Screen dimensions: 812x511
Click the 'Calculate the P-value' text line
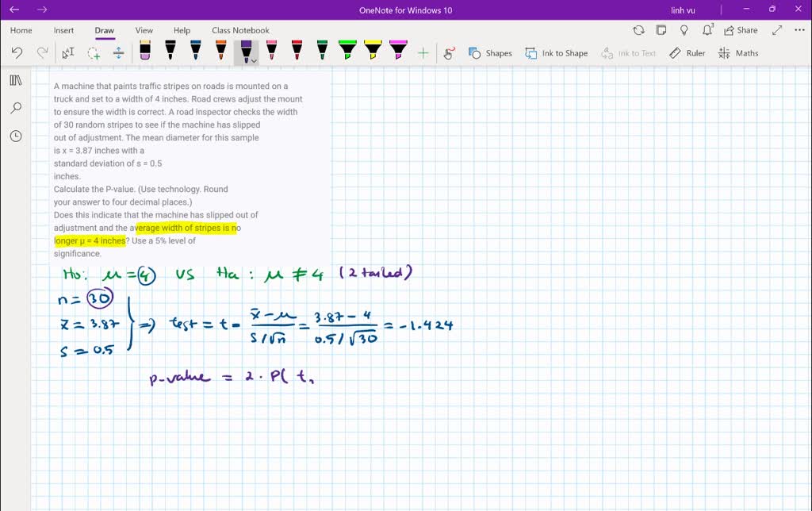coord(141,189)
